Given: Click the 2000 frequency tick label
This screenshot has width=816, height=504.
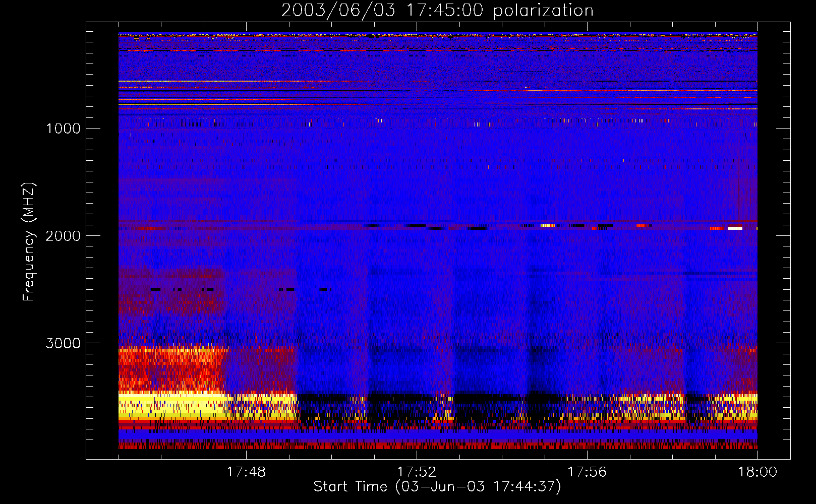Looking at the screenshot, I should click(63, 236).
